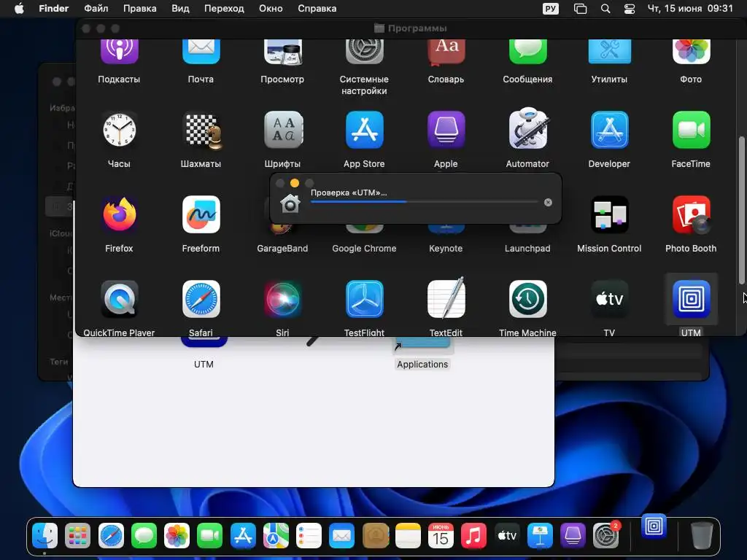Switch the РУ keyboard input source
The height and width of the screenshot is (560, 747).
point(551,9)
